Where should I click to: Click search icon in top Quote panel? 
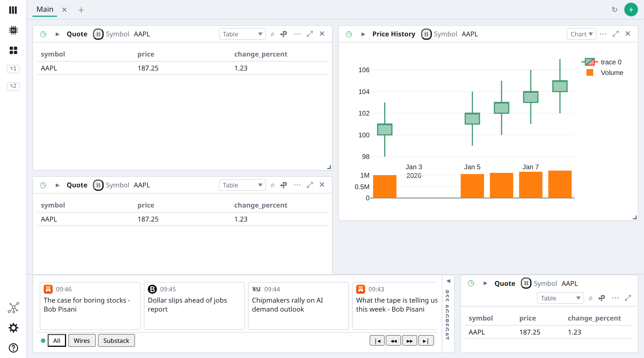pos(272,34)
